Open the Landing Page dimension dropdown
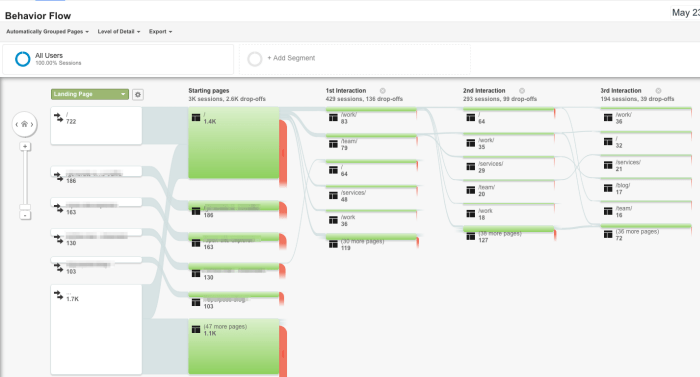 coord(90,94)
